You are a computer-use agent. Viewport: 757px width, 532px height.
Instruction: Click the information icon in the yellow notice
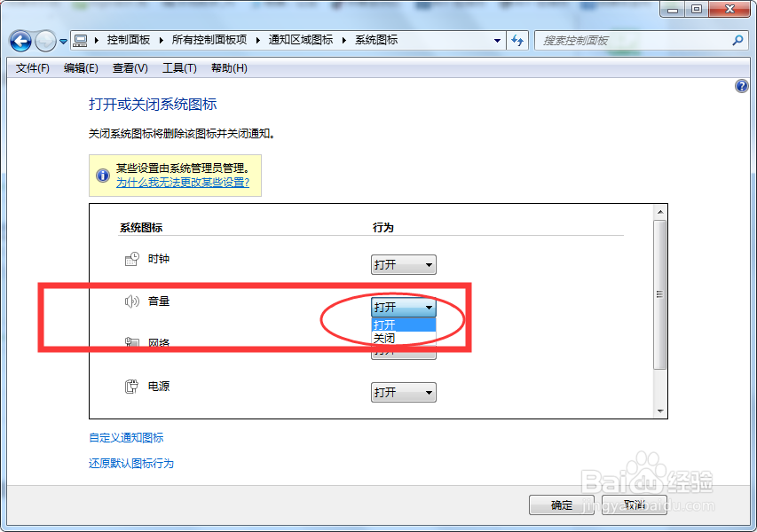tap(102, 175)
